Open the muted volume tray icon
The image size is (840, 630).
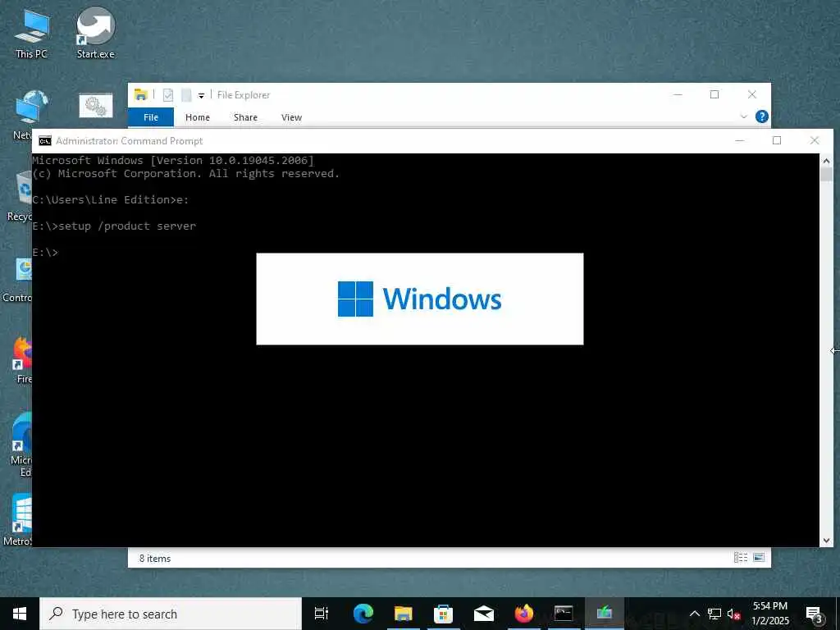click(734, 614)
